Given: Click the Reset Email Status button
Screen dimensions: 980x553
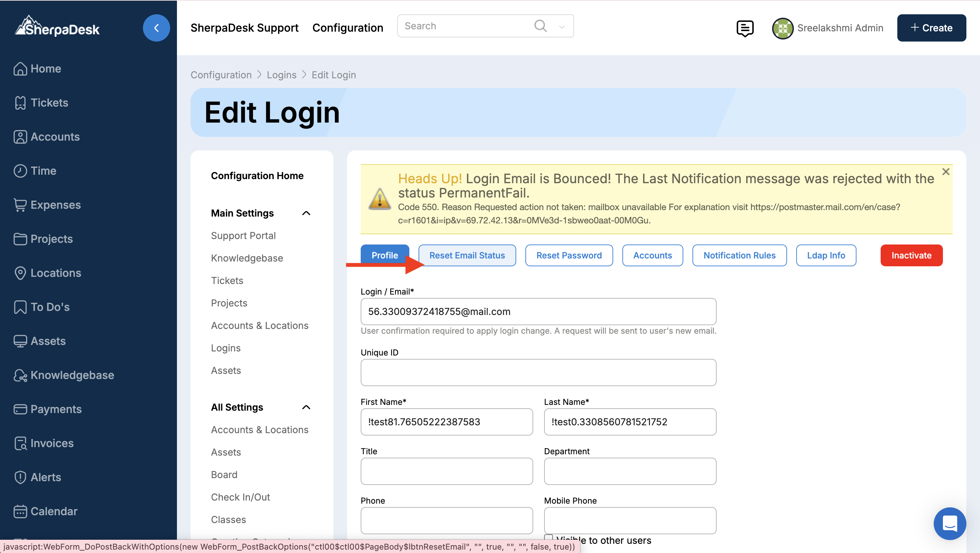Looking at the screenshot, I should pos(467,255).
